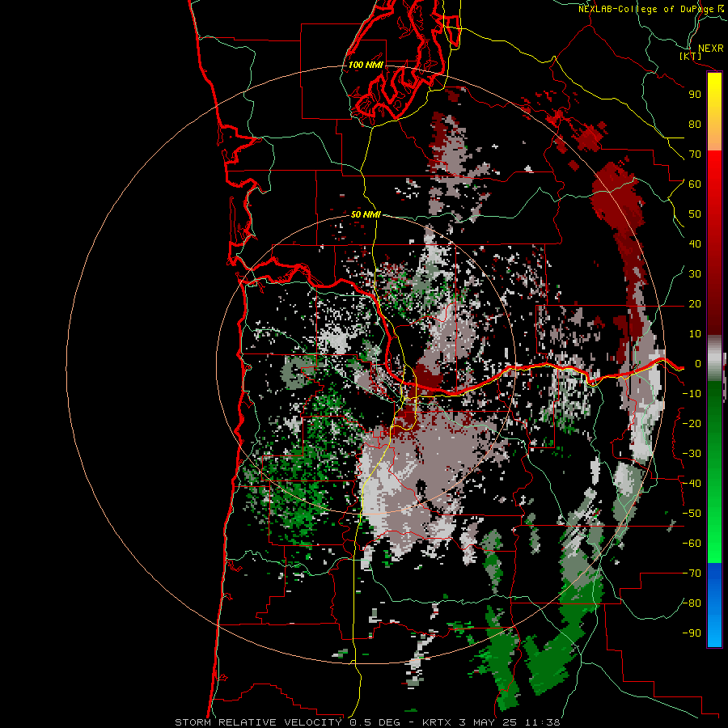
Task: Click the -70 scale value
Action: coord(692,574)
